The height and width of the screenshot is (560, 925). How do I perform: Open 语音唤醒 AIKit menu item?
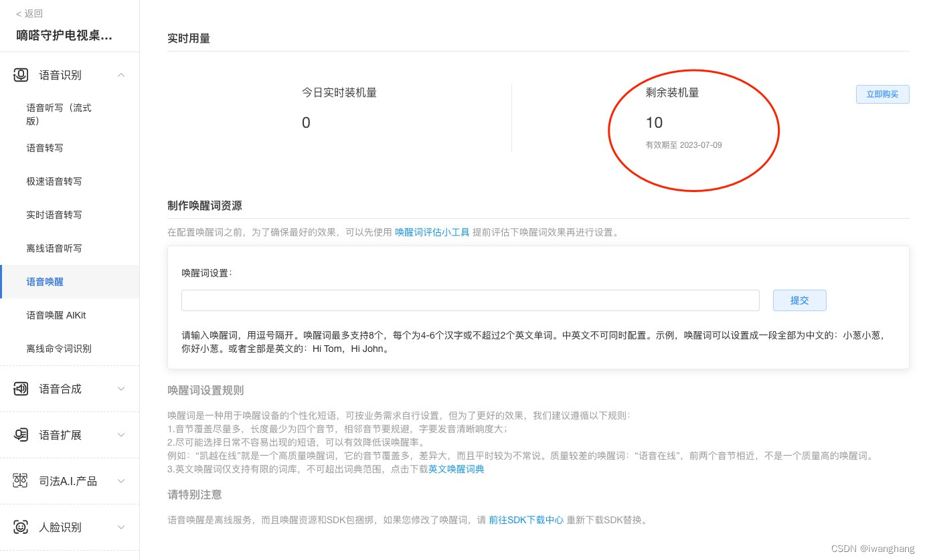coord(56,315)
